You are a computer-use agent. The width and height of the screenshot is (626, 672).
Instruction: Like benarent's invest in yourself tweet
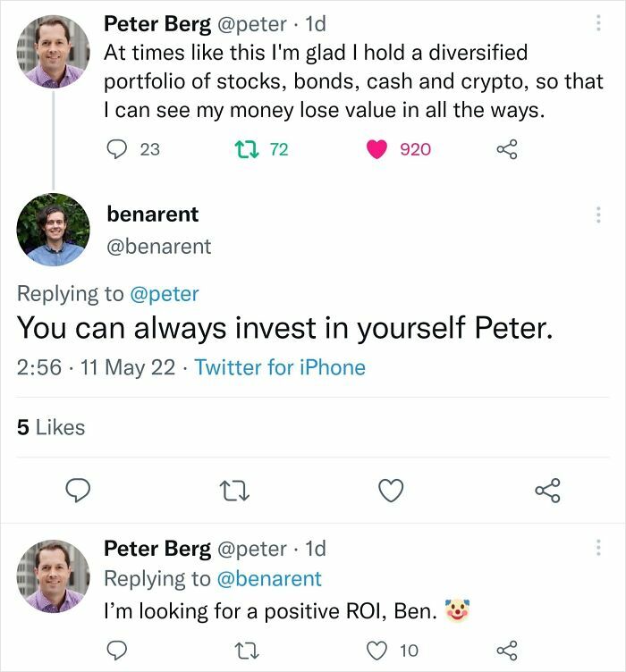click(391, 490)
